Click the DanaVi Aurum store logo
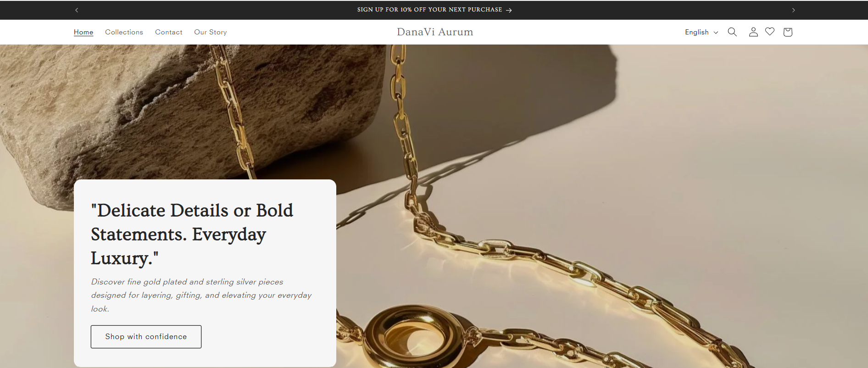 click(x=435, y=32)
